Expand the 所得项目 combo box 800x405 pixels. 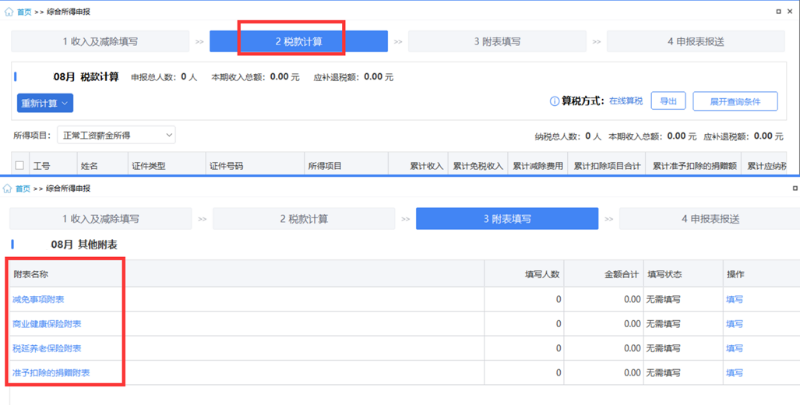click(x=116, y=135)
